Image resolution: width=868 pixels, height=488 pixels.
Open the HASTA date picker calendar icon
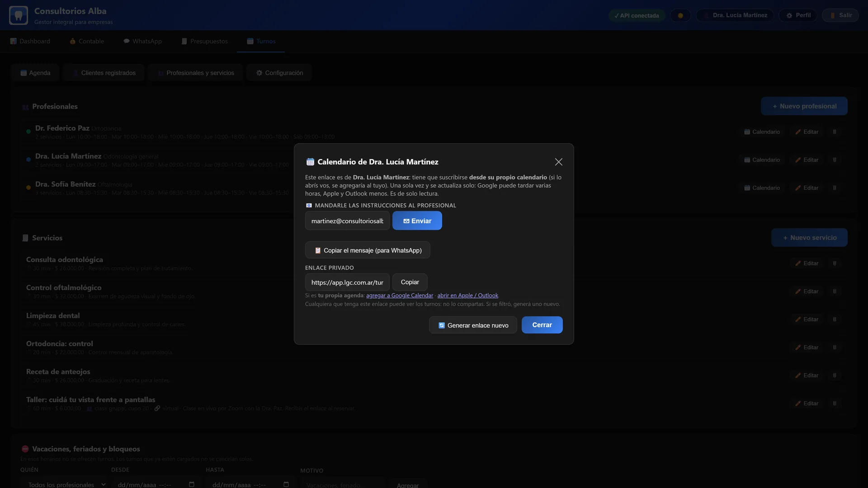[286, 484]
